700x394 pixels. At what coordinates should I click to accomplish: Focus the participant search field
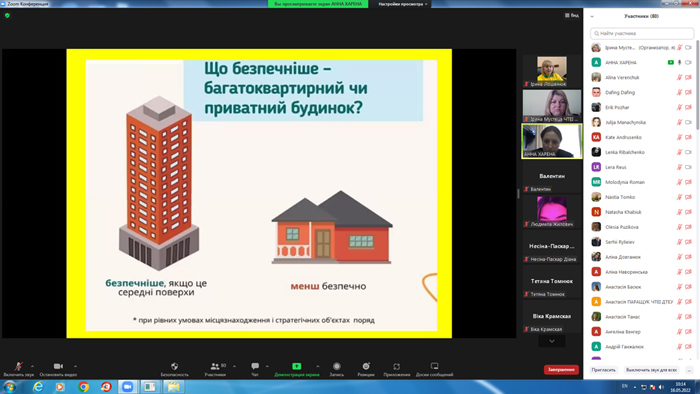[x=642, y=33]
